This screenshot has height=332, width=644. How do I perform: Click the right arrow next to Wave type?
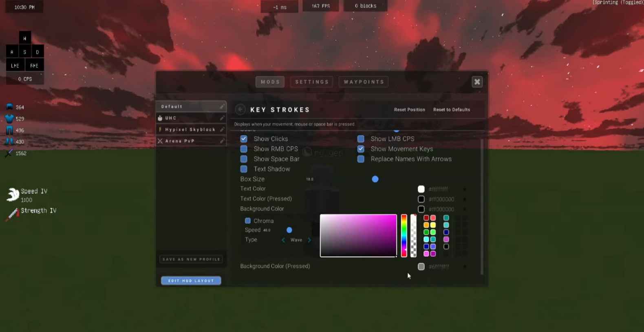click(309, 240)
